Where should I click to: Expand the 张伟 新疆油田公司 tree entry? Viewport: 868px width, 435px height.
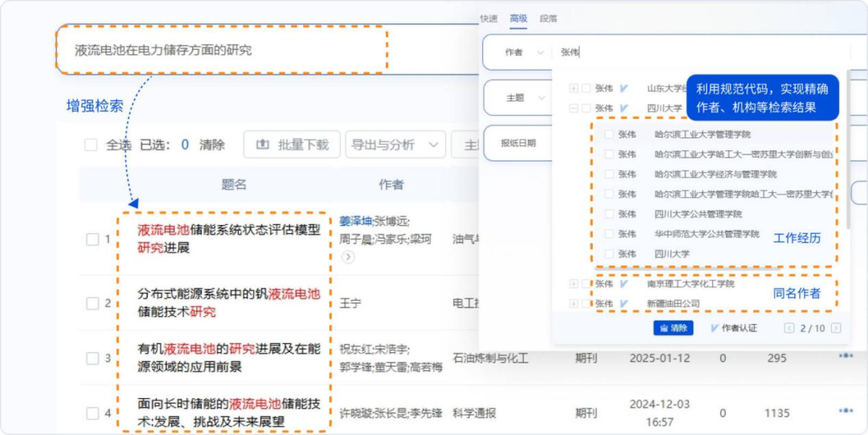pyautogui.click(x=573, y=304)
